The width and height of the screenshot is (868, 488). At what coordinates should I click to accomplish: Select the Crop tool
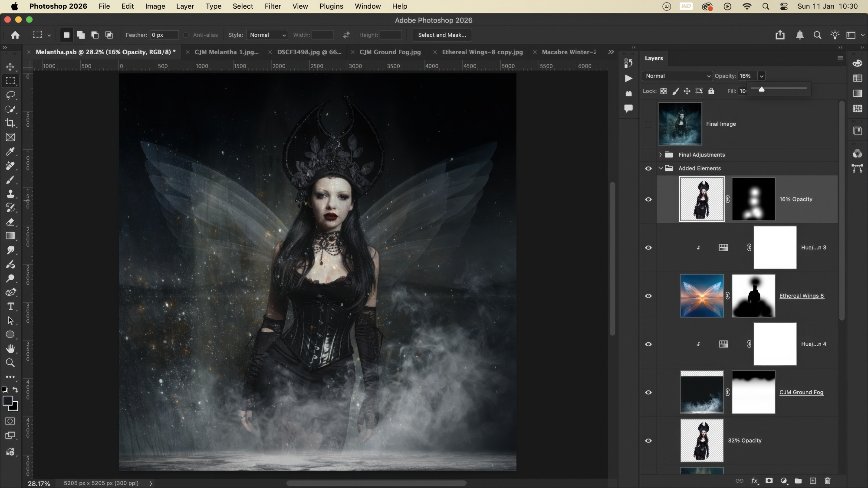click(x=10, y=123)
